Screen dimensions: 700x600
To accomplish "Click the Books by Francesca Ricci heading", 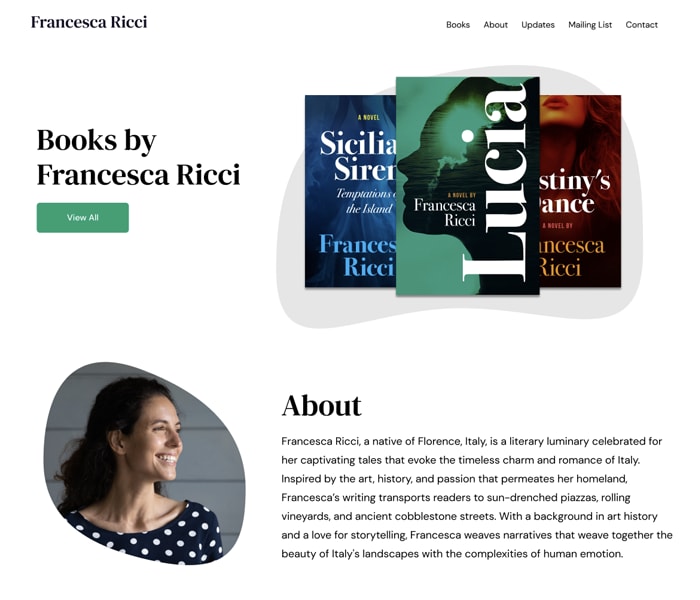I will pos(138,157).
